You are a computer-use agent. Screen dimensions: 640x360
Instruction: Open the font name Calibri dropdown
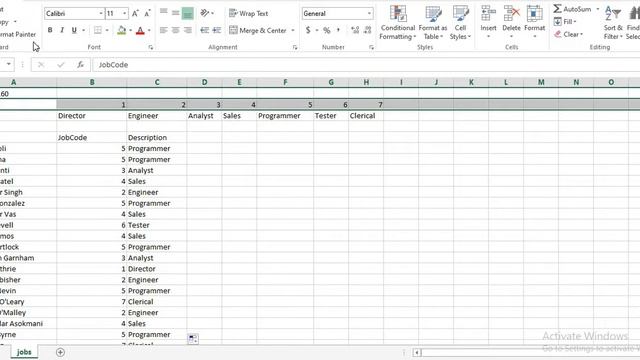101,13
